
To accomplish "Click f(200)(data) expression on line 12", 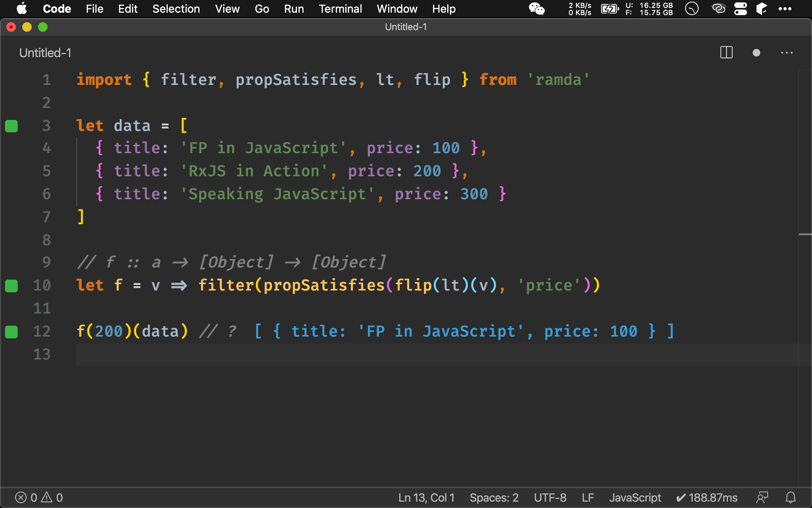I will [132, 331].
